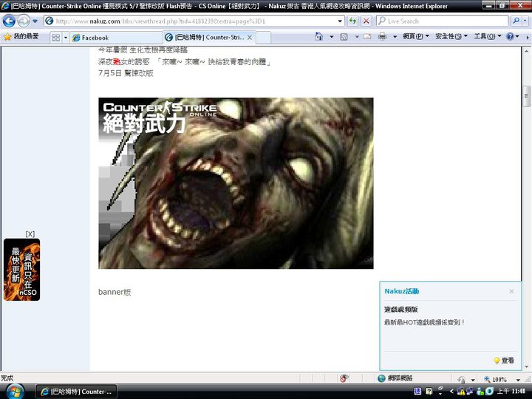Click the 遊戲視頻版 heading in the popup
The image size is (532, 399).
tap(401, 310)
